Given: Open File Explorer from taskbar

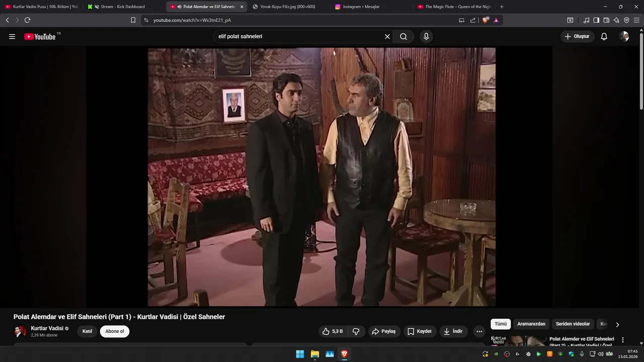Looking at the screenshot, I should pyautogui.click(x=315, y=354).
